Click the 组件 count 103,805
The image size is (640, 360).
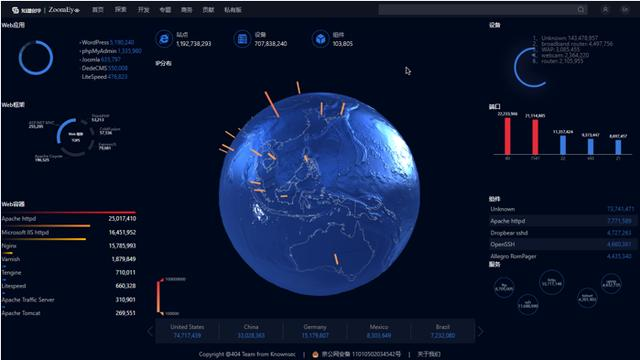[x=342, y=44]
